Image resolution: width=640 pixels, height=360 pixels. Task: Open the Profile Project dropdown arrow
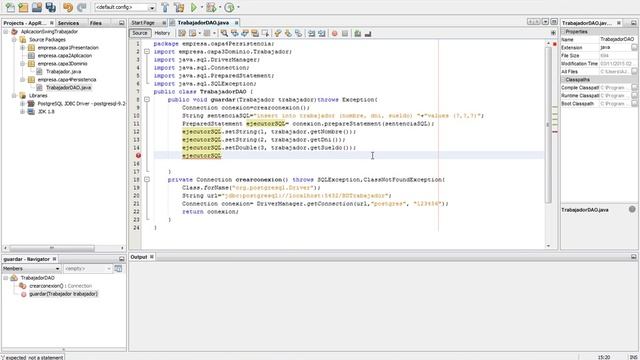[x=238, y=7]
